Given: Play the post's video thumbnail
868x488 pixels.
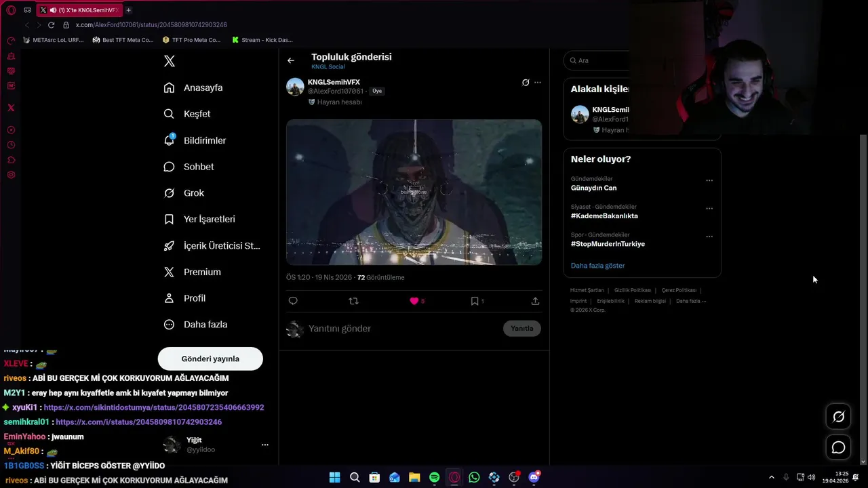Looking at the screenshot, I should [x=414, y=192].
